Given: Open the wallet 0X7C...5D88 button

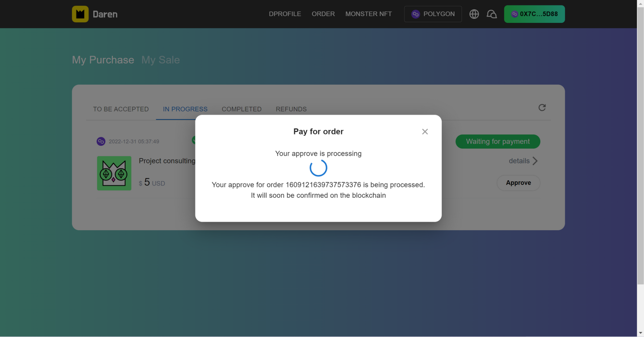Looking at the screenshot, I should [534, 14].
